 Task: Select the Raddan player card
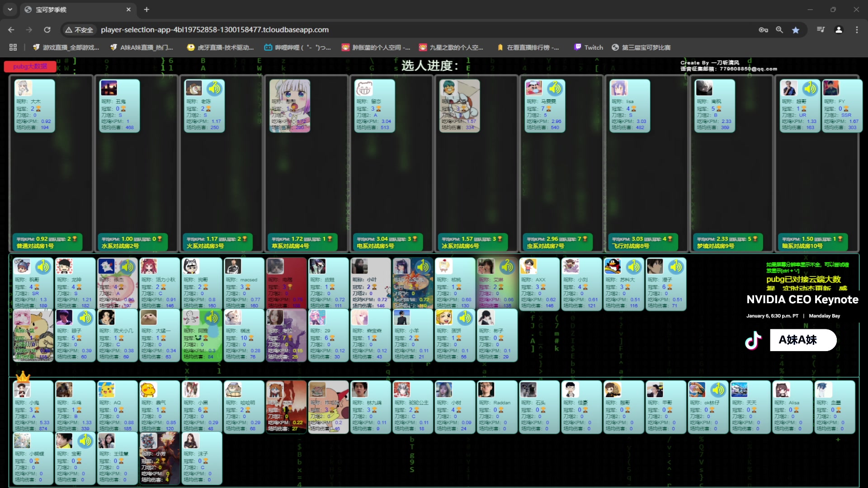click(498, 407)
